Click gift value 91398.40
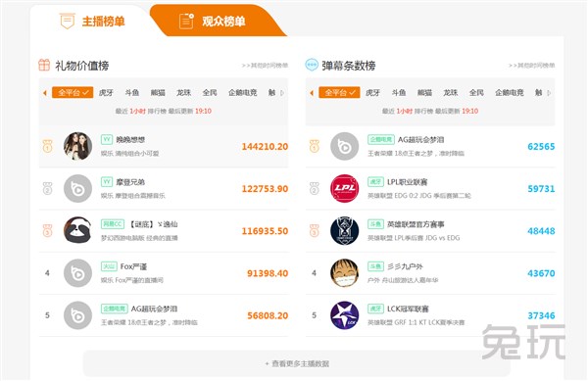Screen dimensions: 588x381 [268, 273]
